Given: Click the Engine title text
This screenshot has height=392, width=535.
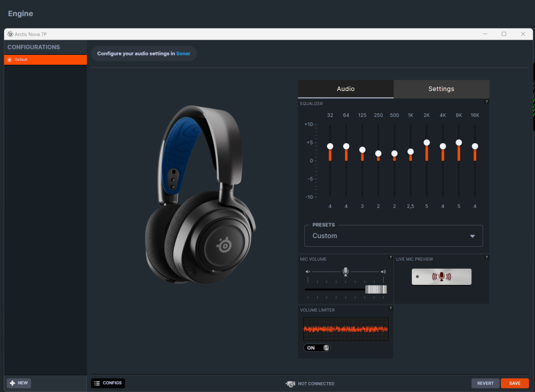Looking at the screenshot, I should 21,13.
